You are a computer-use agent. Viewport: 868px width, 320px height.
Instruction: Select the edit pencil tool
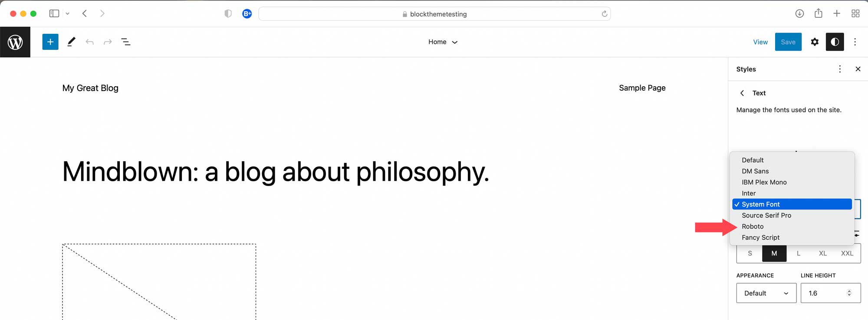71,42
